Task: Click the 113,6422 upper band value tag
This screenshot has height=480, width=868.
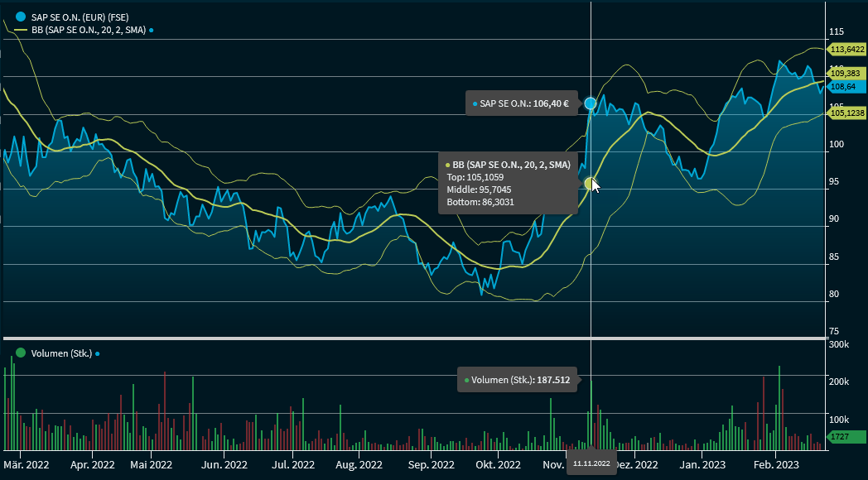Action: [x=846, y=49]
